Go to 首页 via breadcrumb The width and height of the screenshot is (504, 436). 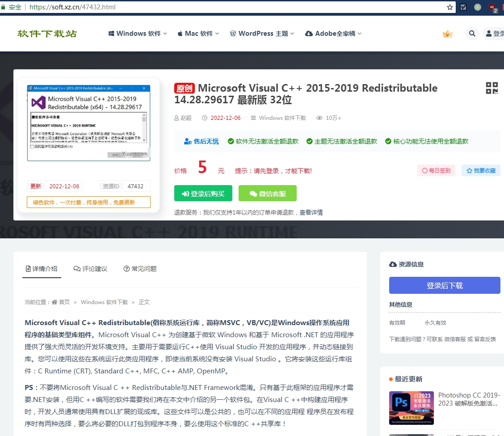tap(61, 302)
